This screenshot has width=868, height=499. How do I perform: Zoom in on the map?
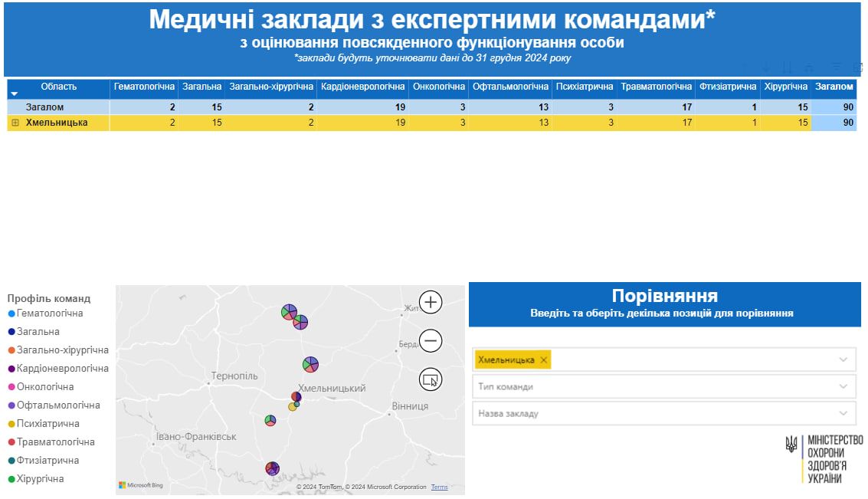point(431,302)
